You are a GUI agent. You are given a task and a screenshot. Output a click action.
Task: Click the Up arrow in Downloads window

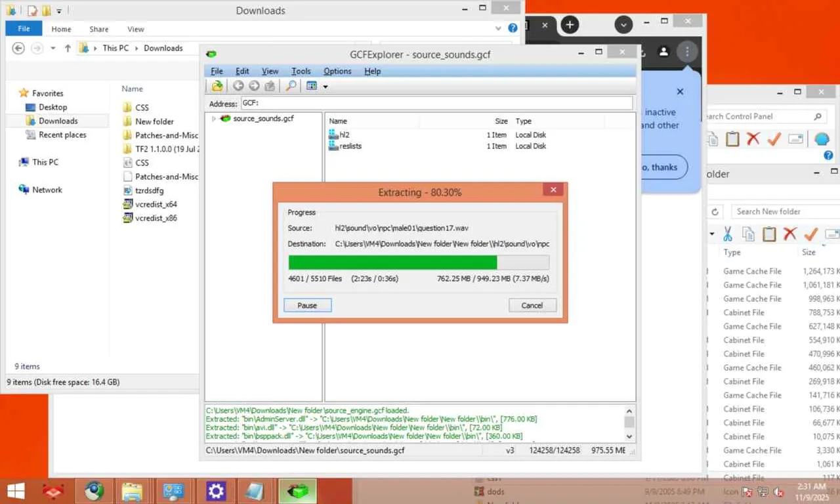click(x=68, y=48)
